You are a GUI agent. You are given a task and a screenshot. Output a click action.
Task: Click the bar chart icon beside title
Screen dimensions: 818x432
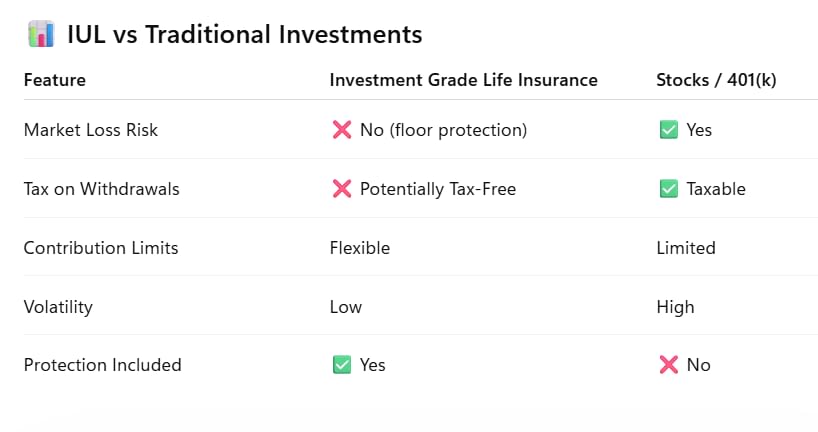41,34
